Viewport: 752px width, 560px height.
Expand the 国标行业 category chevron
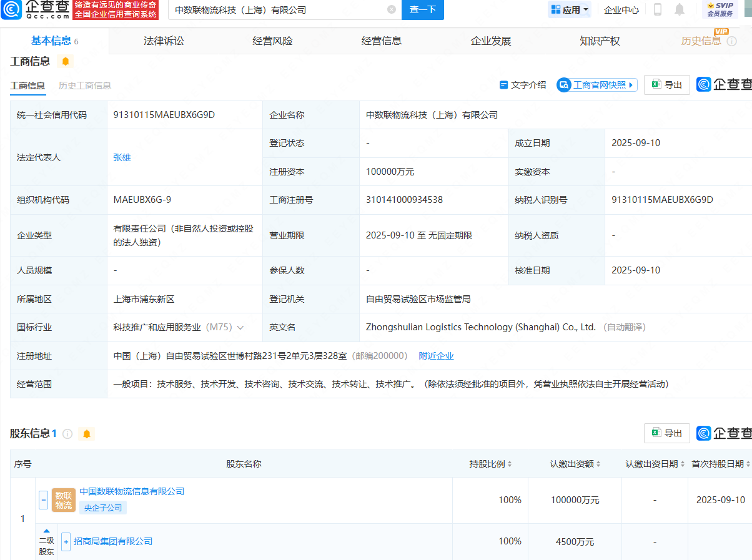click(x=240, y=327)
